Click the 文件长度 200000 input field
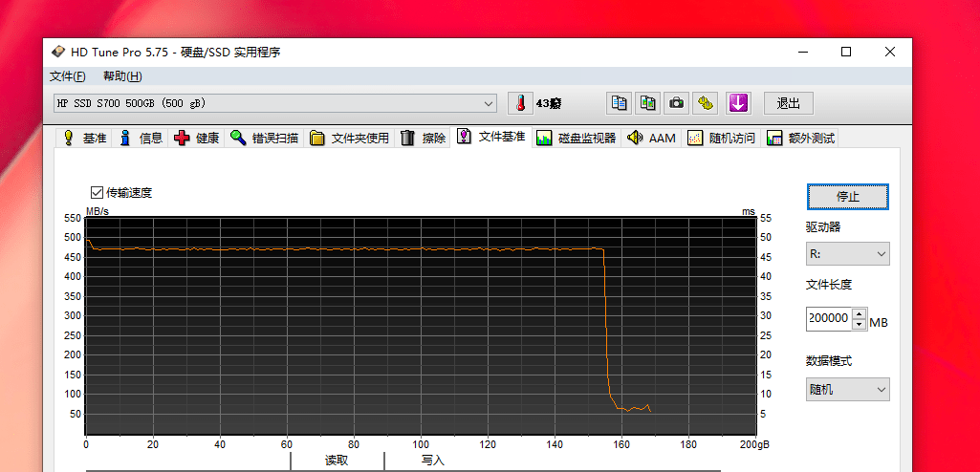The image size is (980, 472). pyautogui.click(x=829, y=318)
